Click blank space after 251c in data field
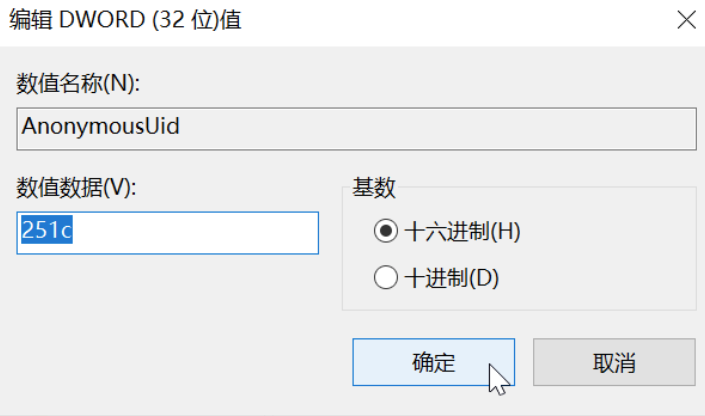 200,232
